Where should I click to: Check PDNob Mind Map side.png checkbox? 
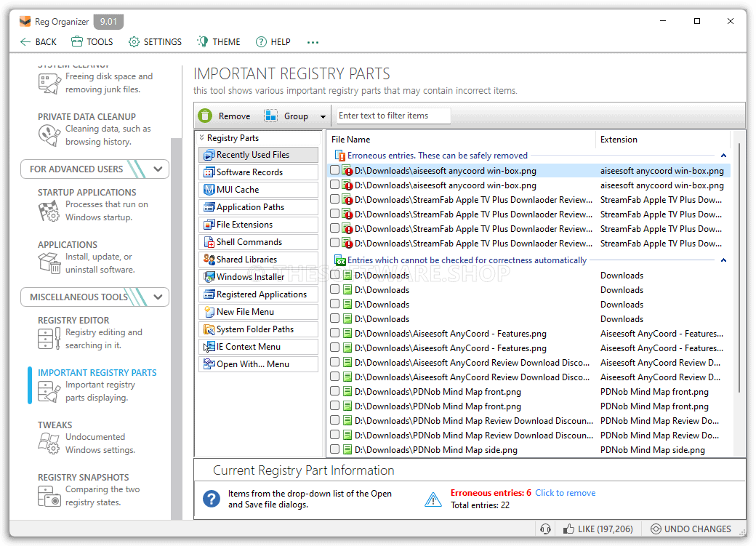point(334,449)
